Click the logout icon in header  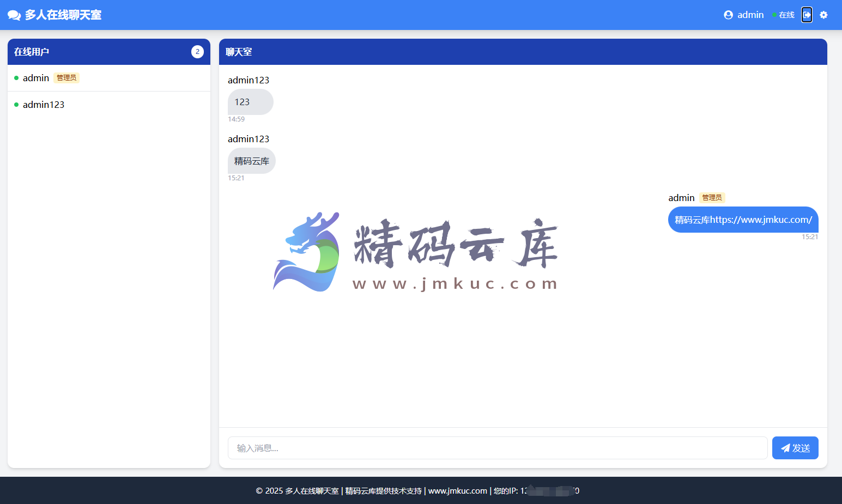807,15
